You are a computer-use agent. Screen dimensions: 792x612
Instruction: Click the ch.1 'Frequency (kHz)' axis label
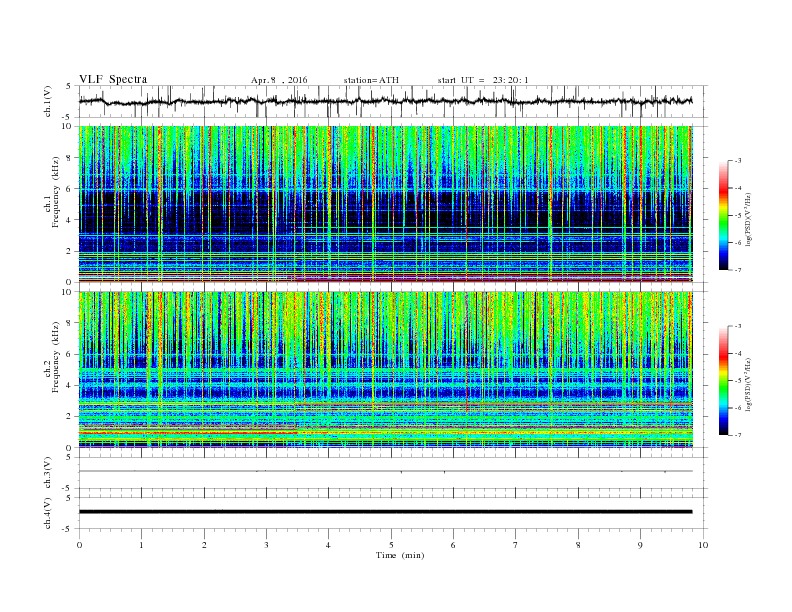[x=56, y=192]
